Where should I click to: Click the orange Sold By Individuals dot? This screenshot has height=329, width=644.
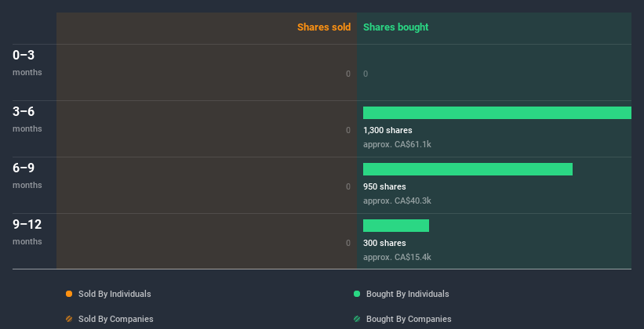point(69,294)
